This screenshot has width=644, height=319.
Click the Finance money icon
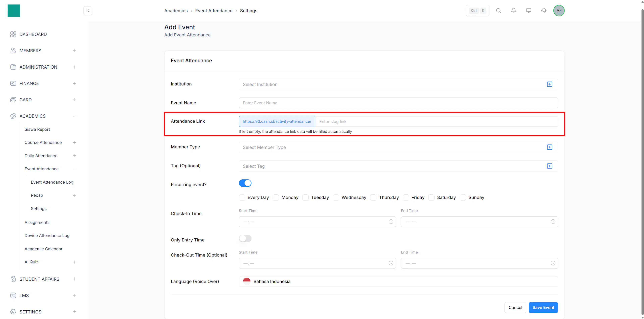(13, 83)
